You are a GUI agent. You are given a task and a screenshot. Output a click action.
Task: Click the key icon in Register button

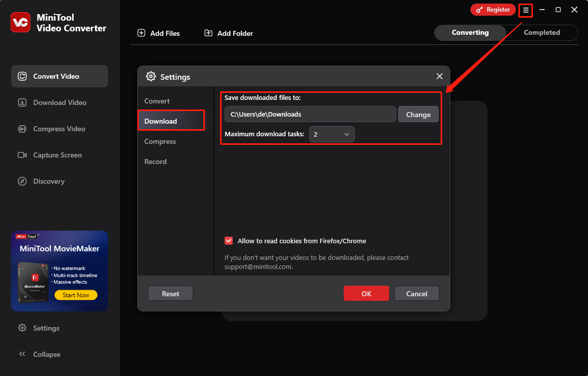click(x=479, y=10)
